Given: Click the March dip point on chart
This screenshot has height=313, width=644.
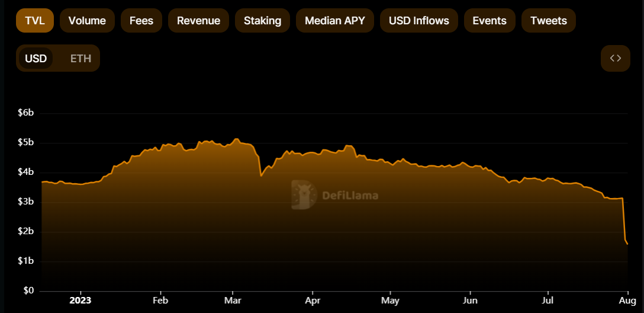Looking at the screenshot, I should click(261, 175).
